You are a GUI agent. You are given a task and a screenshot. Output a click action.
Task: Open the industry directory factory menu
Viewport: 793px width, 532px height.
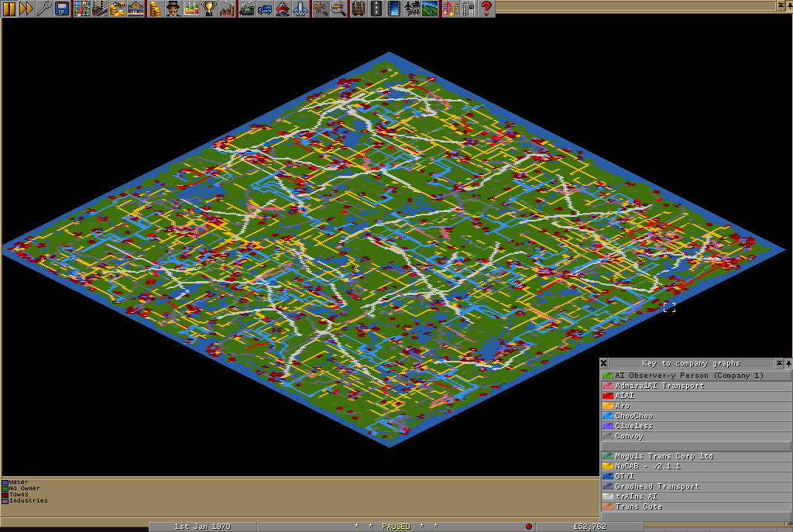(226, 9)
